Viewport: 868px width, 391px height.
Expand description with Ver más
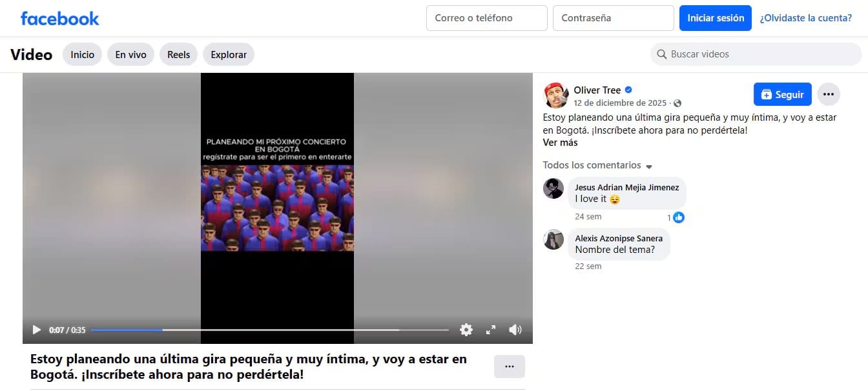(x=560, y=143)
